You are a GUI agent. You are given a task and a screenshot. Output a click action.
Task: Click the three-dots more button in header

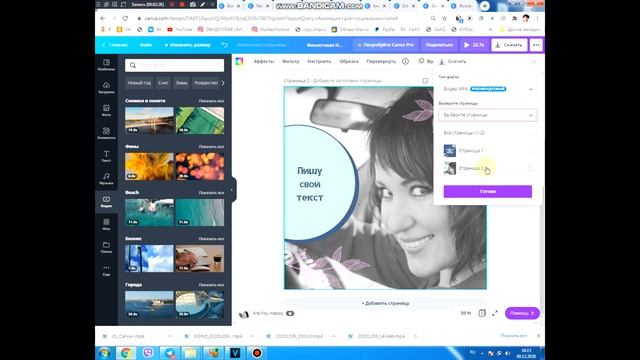(536, 45)
